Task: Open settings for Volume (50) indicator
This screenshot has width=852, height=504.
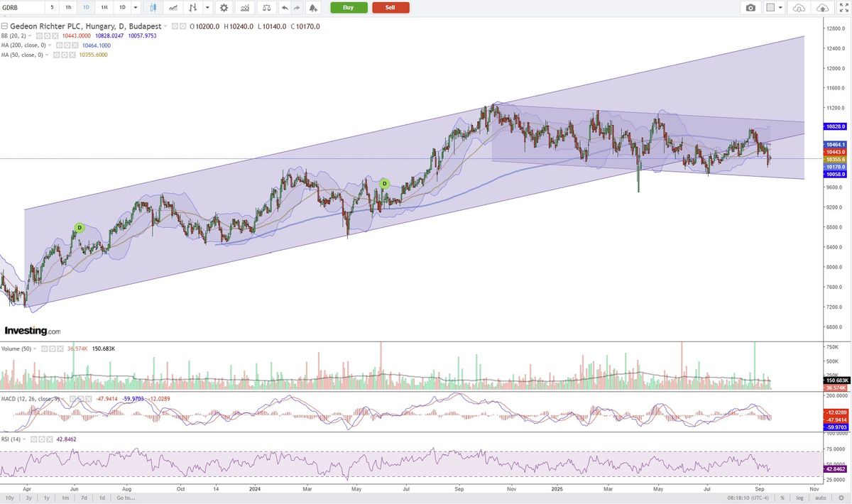Action: tap(52, 349)
